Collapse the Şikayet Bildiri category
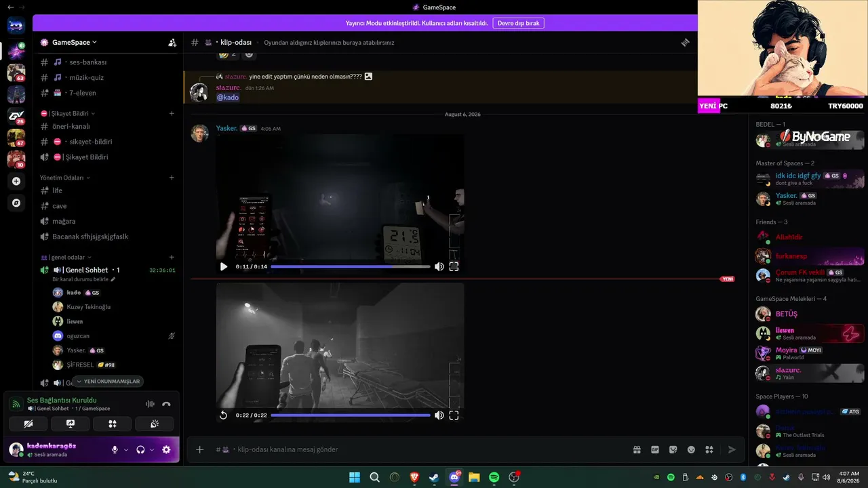 tap(68, 113)
